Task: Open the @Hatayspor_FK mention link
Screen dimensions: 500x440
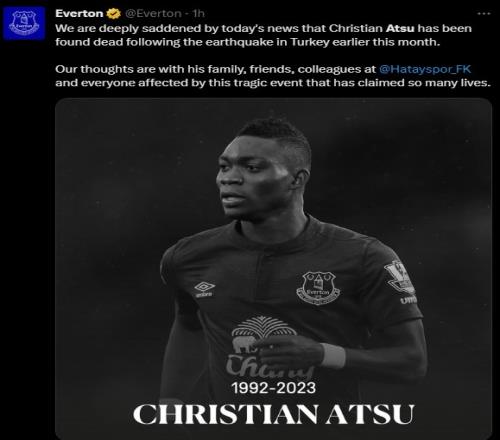Action: (x=425, y=69)
